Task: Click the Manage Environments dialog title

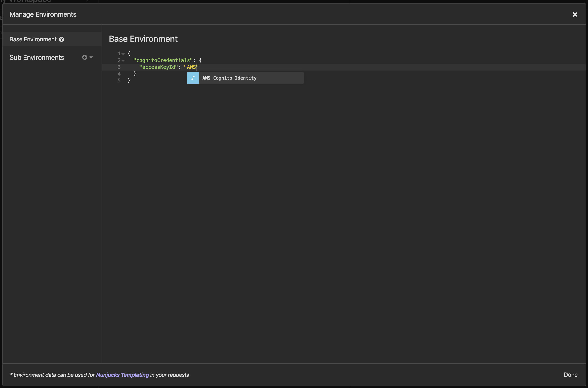Action: coord(43,14)
